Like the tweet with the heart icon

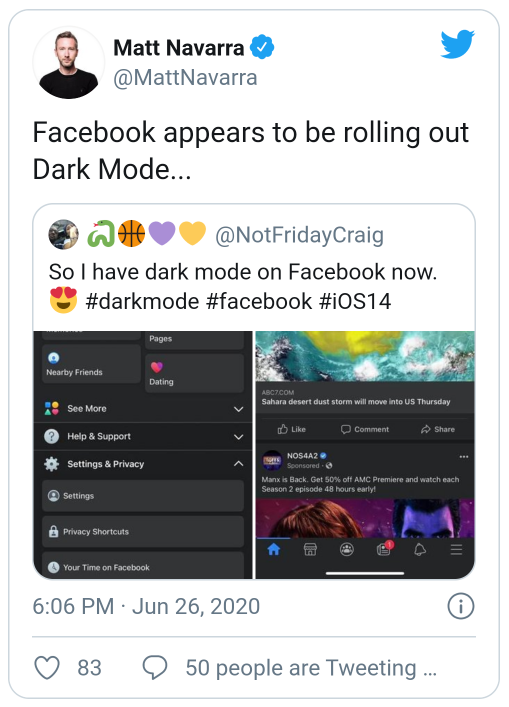click(x=47, y=667)
